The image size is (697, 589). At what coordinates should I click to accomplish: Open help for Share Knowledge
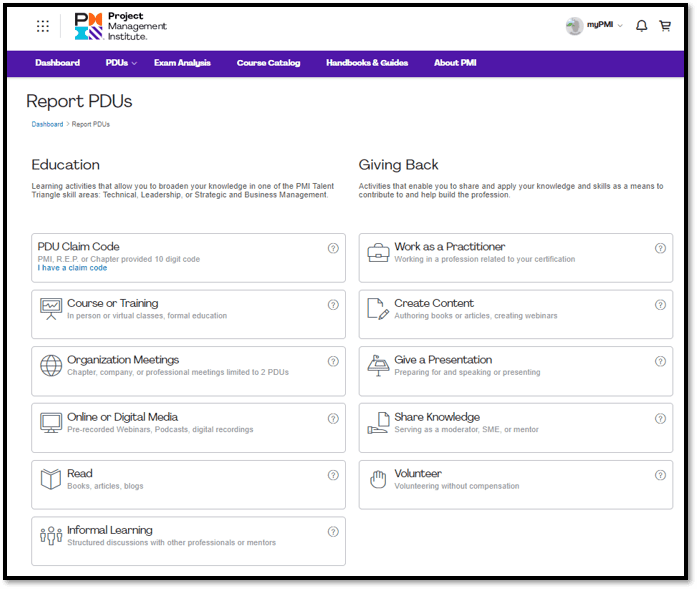click(660, 418)
